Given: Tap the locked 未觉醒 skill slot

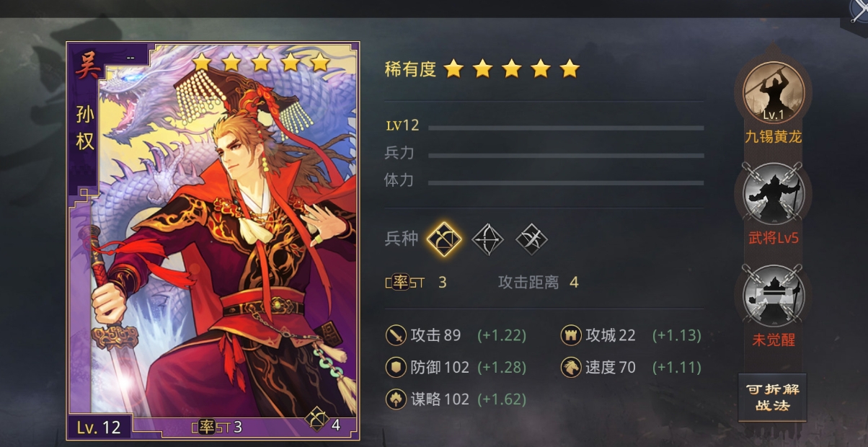Looking at the screenshot, I should coord(773,296).
